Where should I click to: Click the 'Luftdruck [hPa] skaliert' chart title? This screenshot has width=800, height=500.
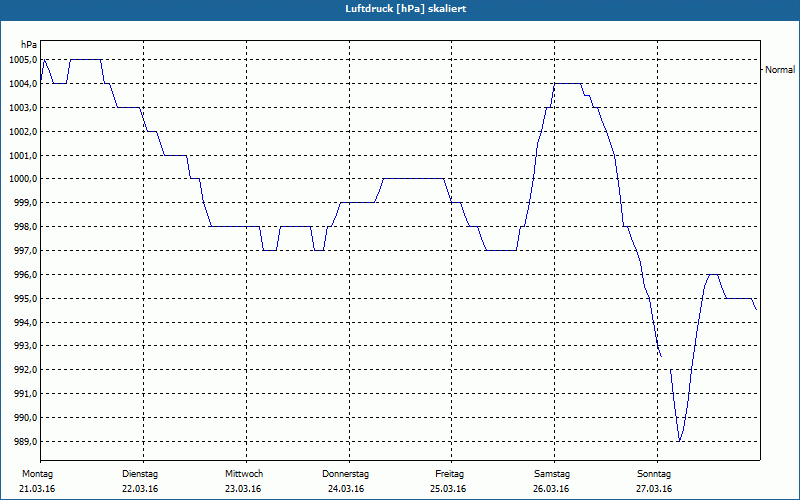pyautogui.click(x=405, y=9)
